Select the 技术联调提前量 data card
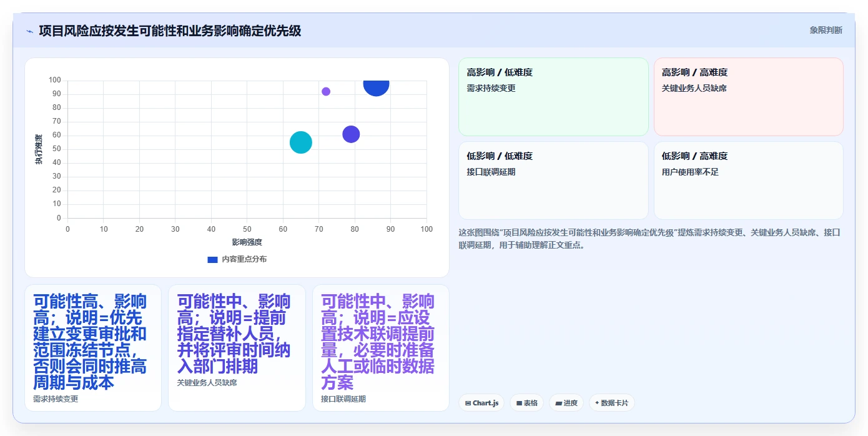 point(381,348)
